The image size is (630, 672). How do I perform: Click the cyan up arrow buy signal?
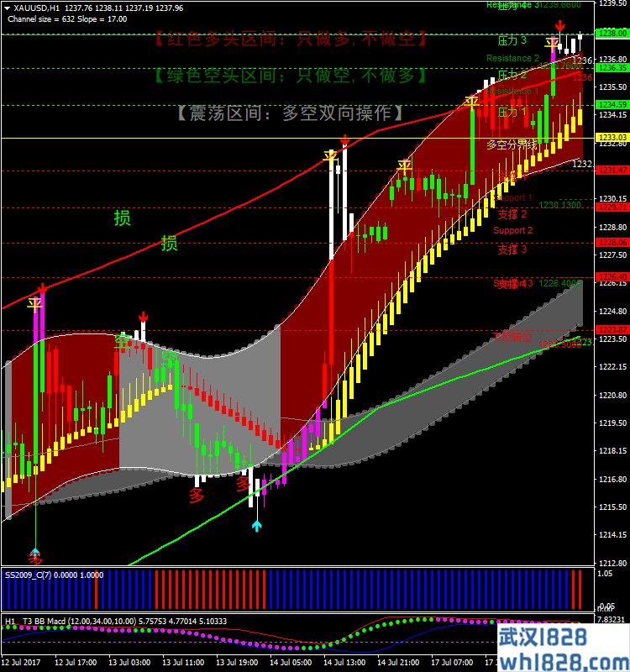[x=256, y=525]
